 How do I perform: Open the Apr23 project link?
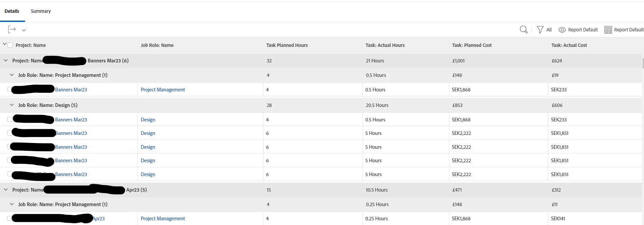pyautogui.click(x=99, y=219)
